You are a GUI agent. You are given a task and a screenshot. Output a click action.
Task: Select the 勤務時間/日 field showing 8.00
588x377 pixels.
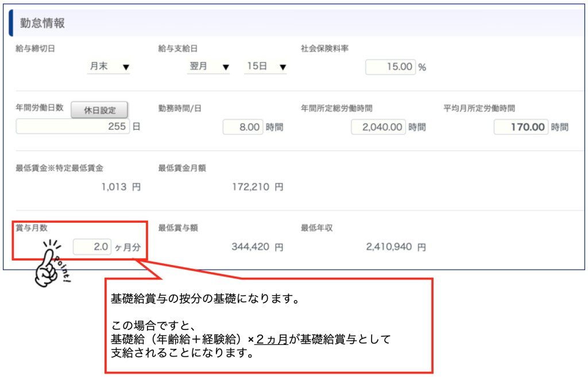pos(243,127)
